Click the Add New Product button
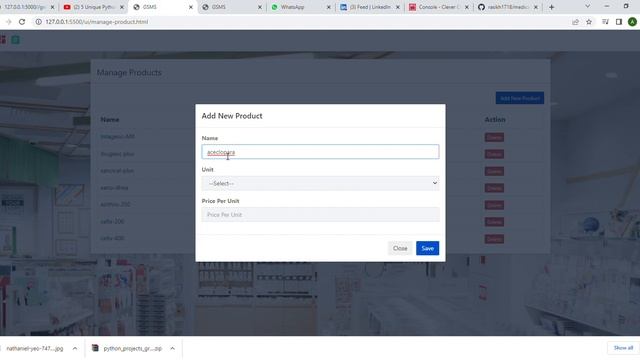The width and height of the screenshot is (640, 360). pos(520,98)
